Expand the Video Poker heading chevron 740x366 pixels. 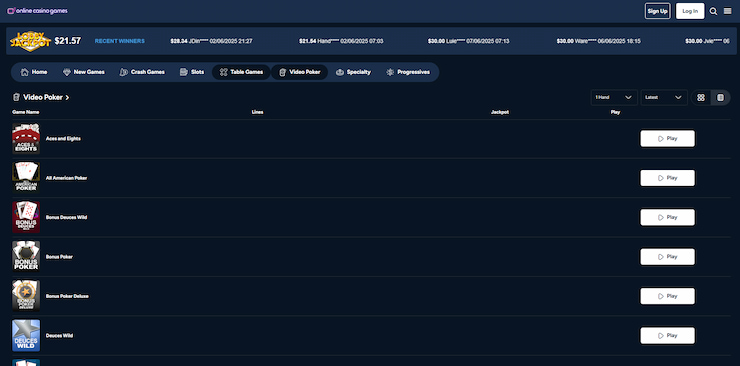pyautogui.click(x=67, y=98)
